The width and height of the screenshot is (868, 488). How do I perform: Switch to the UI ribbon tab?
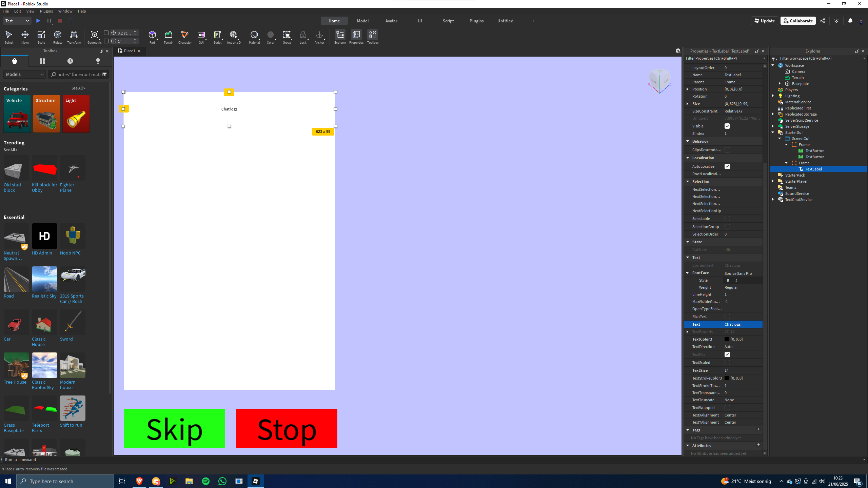pos(419,21)
